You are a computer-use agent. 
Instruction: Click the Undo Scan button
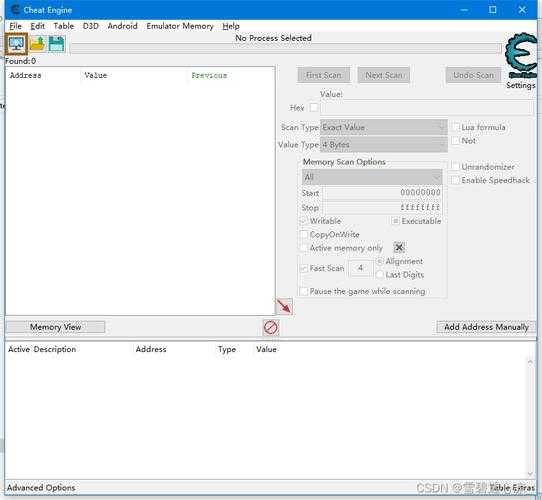tap(473, 75)
